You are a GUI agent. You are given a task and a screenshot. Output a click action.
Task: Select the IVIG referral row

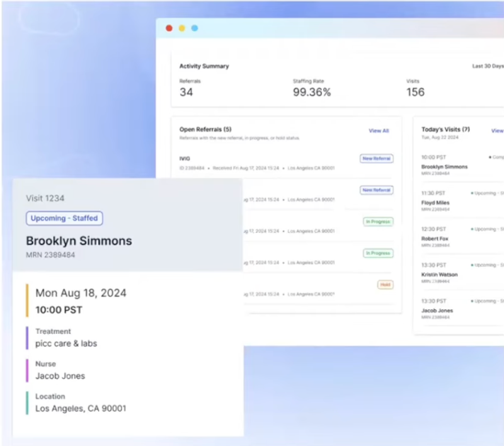point(286,163)
